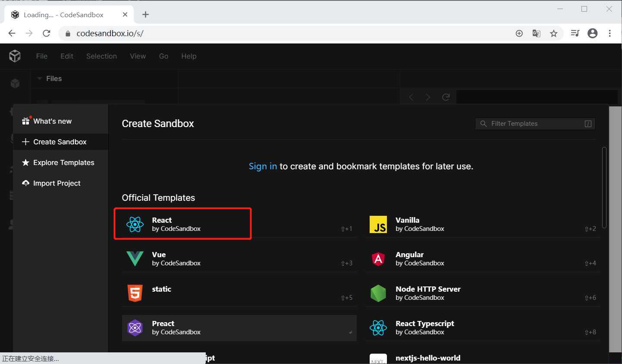Collapse the Files section
Screen dimensions: 622x364
(40, 78)
